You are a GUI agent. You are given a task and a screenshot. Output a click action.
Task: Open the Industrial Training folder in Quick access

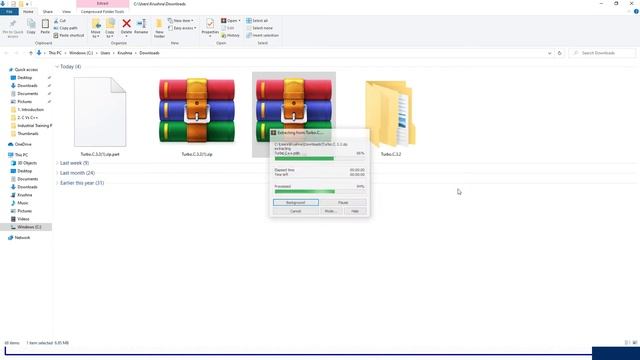[34, 126]
